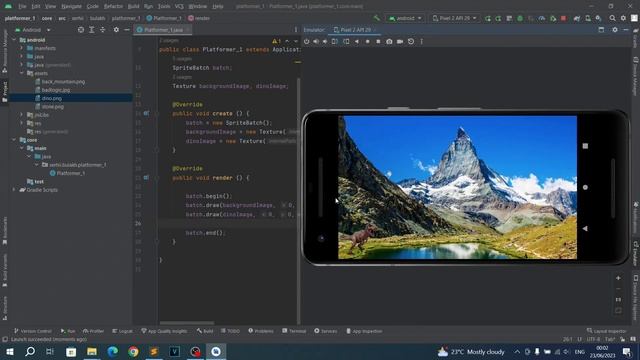
Task: Click Android Home button on phone
Action: [x=585, y=187]
